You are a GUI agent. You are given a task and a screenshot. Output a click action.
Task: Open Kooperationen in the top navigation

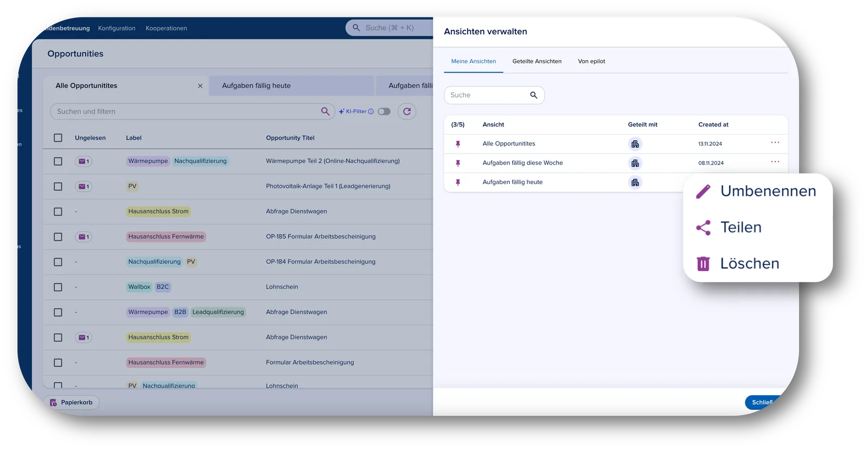click(166, 28)
